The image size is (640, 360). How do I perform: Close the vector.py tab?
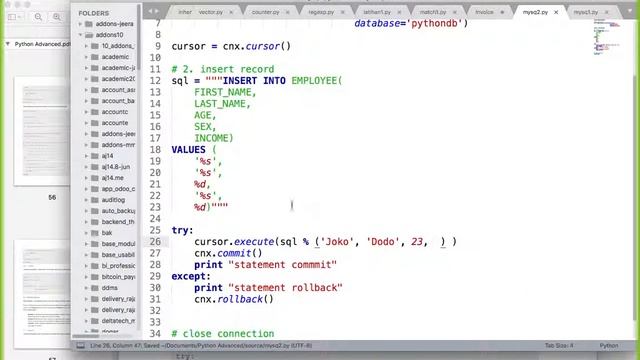[231, 12]
